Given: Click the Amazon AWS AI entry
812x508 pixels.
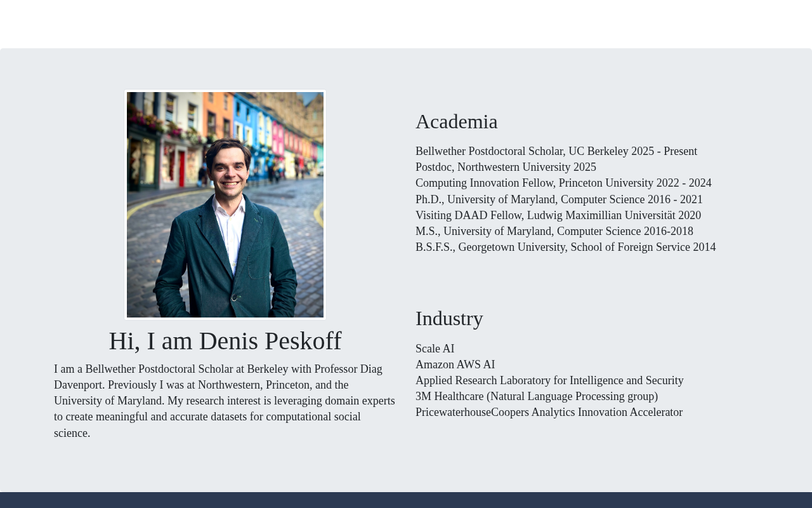Looking at the screenshot, I should (455, 364).
